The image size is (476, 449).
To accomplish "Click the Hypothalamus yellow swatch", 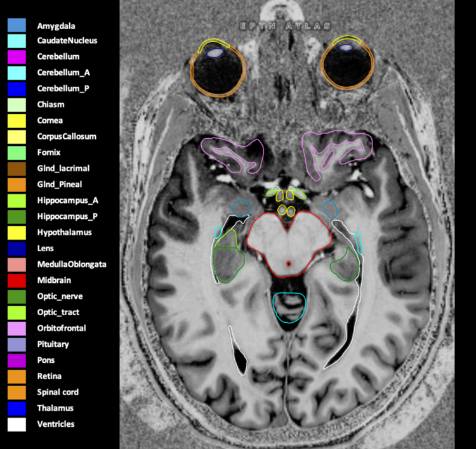I will pos(17,233).
